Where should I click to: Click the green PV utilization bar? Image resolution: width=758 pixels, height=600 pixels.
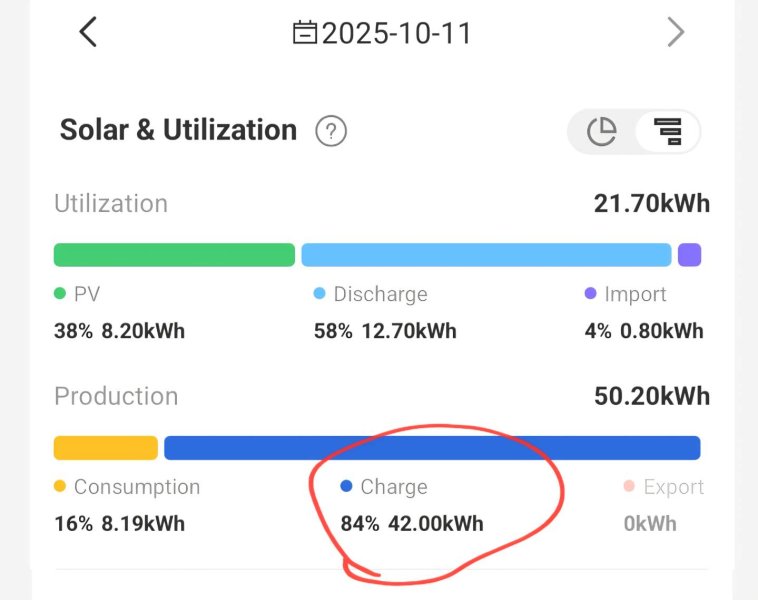tap(174, 255)
